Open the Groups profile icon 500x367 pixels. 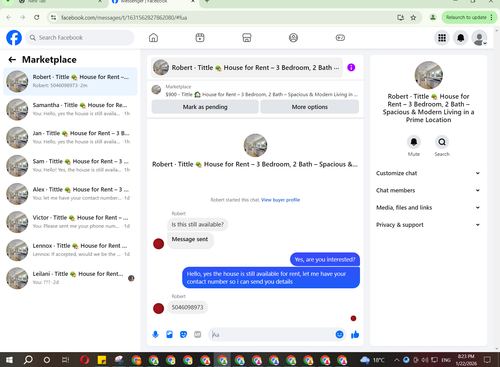tap(293, 38)
